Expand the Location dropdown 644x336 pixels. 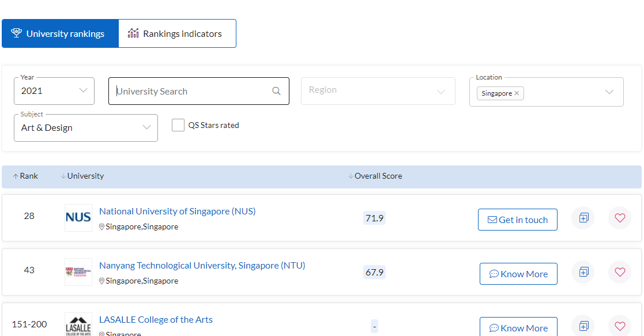[609, 92]
